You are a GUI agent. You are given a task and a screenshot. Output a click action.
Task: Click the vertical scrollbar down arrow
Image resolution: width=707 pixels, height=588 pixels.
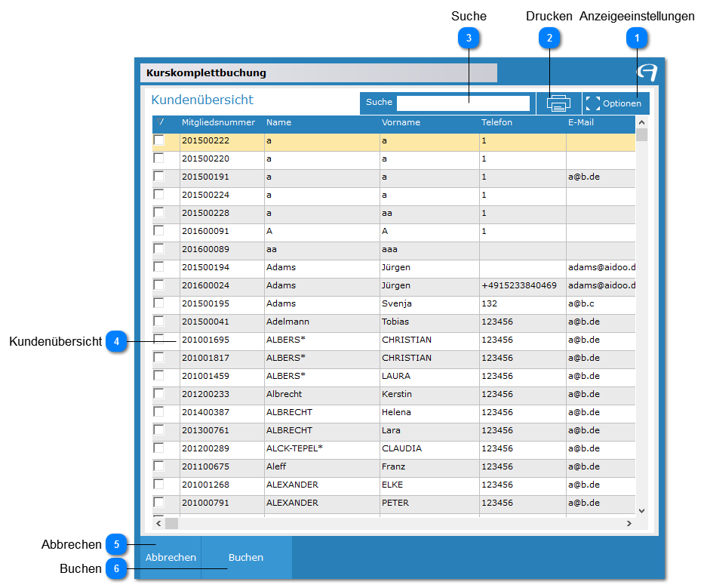click(x=641, y=511)
